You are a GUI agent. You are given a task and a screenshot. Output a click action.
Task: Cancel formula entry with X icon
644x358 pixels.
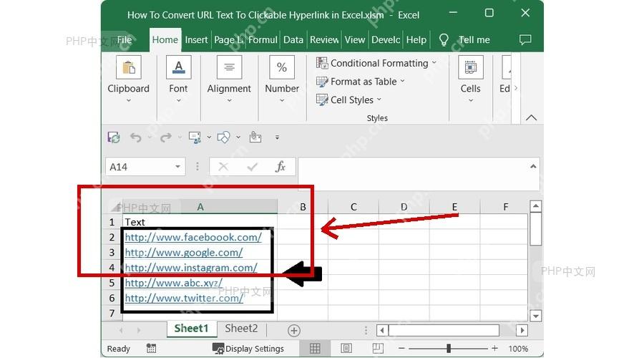point(223,166)
